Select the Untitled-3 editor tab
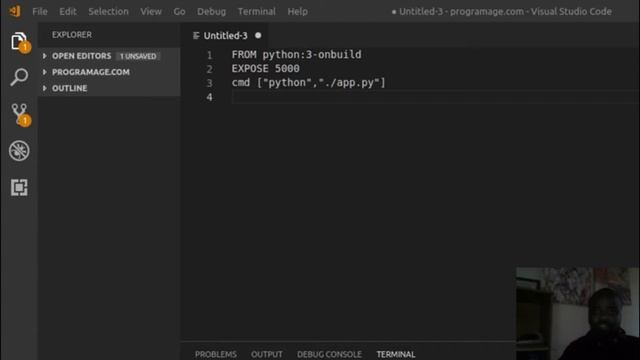The height and width of the screenshot is (360, 640). click(225, 36)
